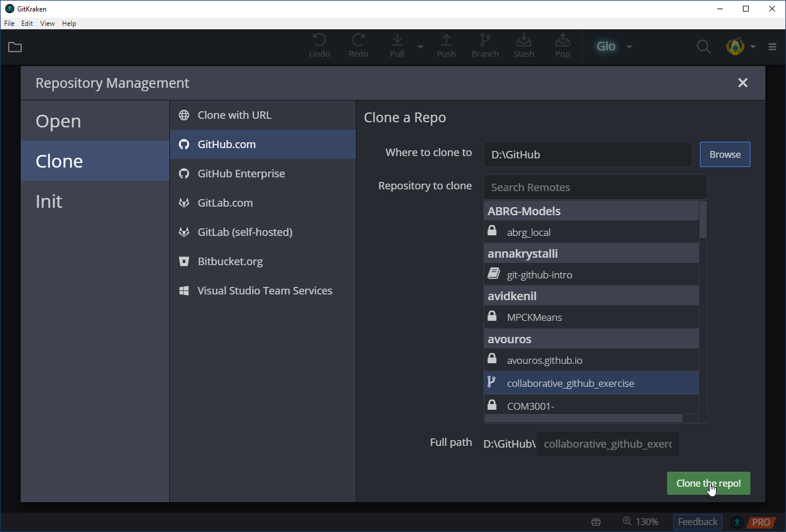Open the Help menu

[x=69, y=24]
